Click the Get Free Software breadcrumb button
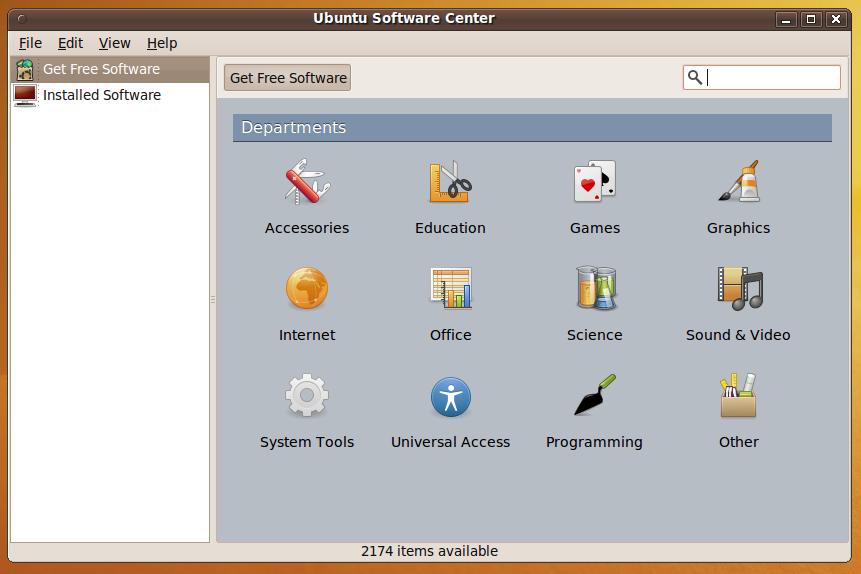 (x=288, y=78)
